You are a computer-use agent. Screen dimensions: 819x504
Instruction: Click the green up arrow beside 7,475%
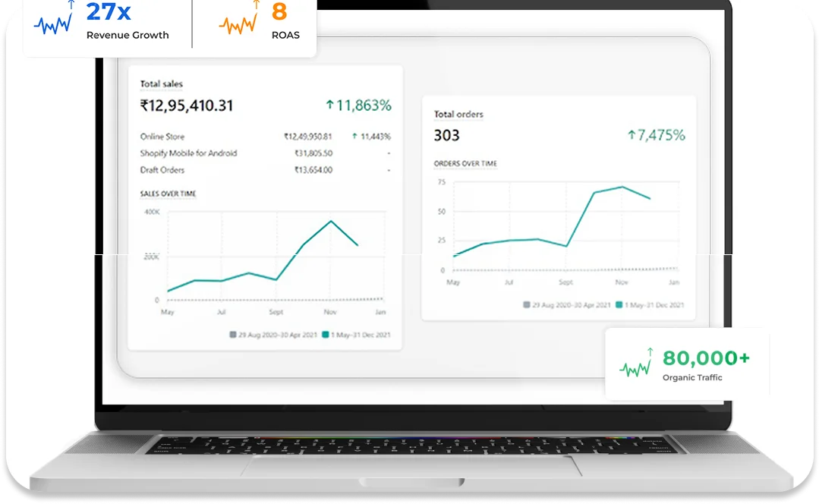[x=631, y=135]
